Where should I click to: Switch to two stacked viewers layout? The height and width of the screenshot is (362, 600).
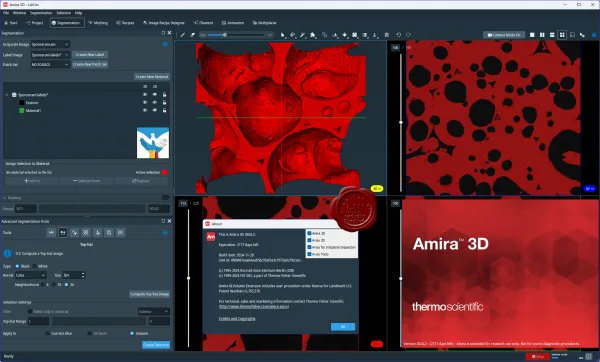pos(552,35)
